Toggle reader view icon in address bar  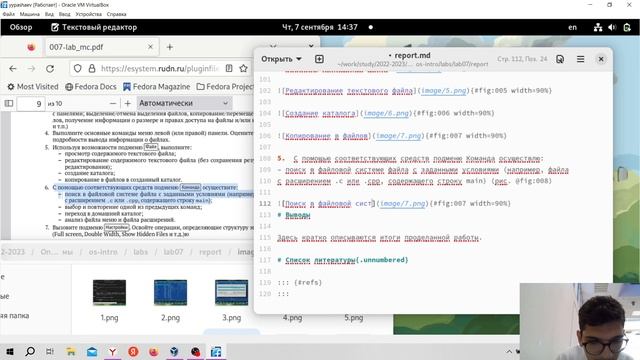tap(229, 69)
